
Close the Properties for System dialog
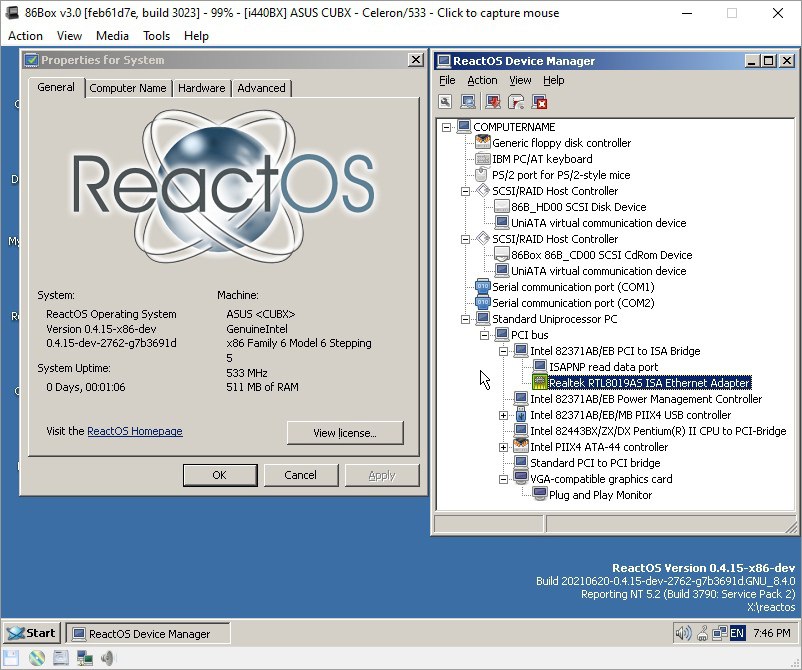[x=416, y=60]
